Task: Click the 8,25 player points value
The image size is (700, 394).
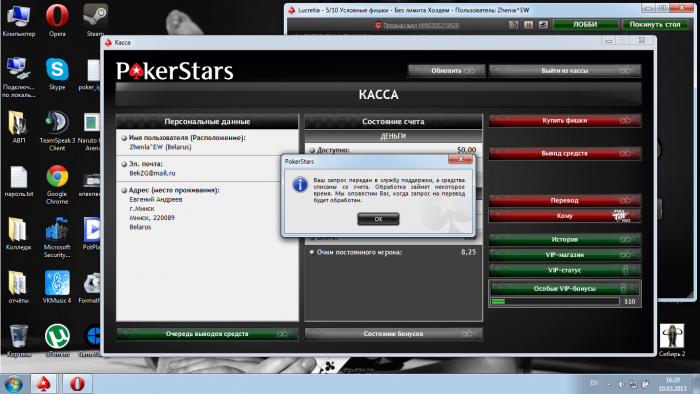Action: pos(468,252)
